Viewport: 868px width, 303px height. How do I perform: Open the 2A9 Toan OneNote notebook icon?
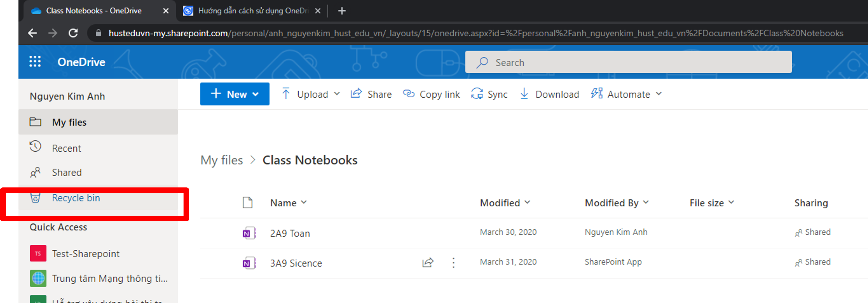249,233
